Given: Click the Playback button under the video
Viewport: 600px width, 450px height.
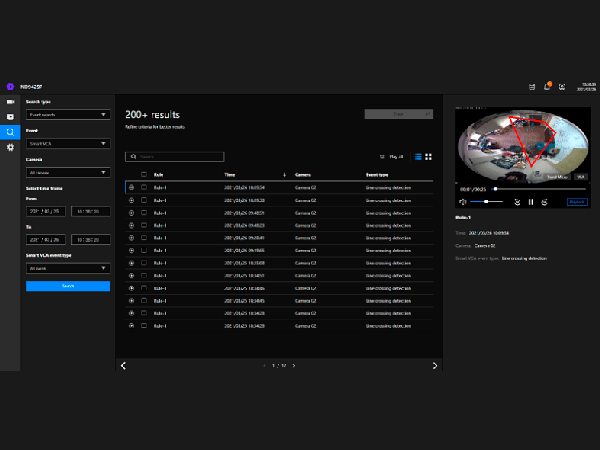Looking at the screenshot, I should tap(577, 202).
